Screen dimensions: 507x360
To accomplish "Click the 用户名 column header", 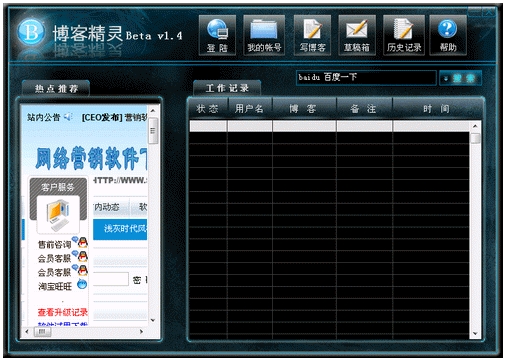I will (249, 109).
